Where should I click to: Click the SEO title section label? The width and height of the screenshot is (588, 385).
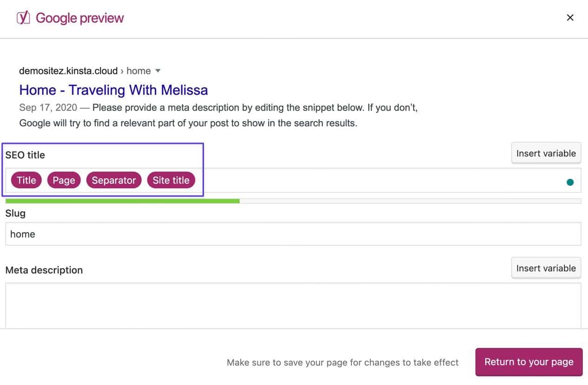tap(25, 155)
